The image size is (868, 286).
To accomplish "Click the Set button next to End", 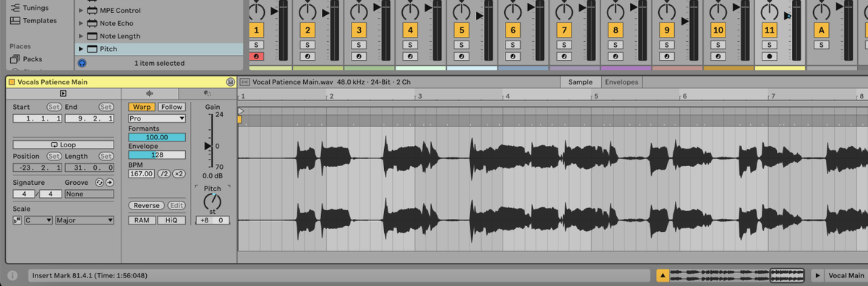I will pyautogui.click(x=106, y=107).
